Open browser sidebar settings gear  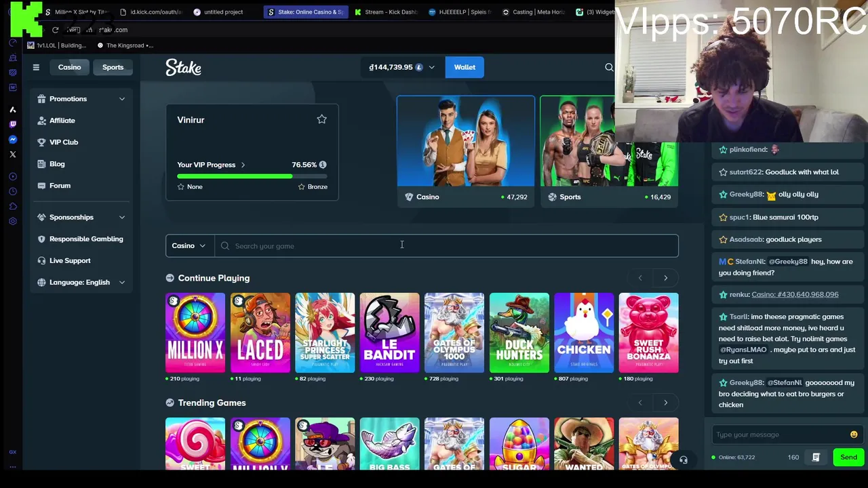(x=12, y=221)
